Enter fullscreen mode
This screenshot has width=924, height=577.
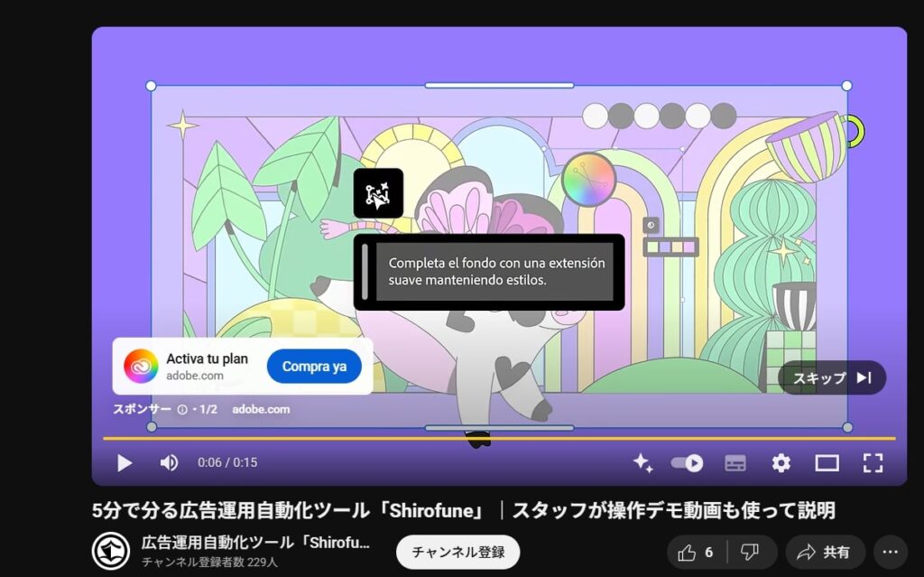point(873,463)
